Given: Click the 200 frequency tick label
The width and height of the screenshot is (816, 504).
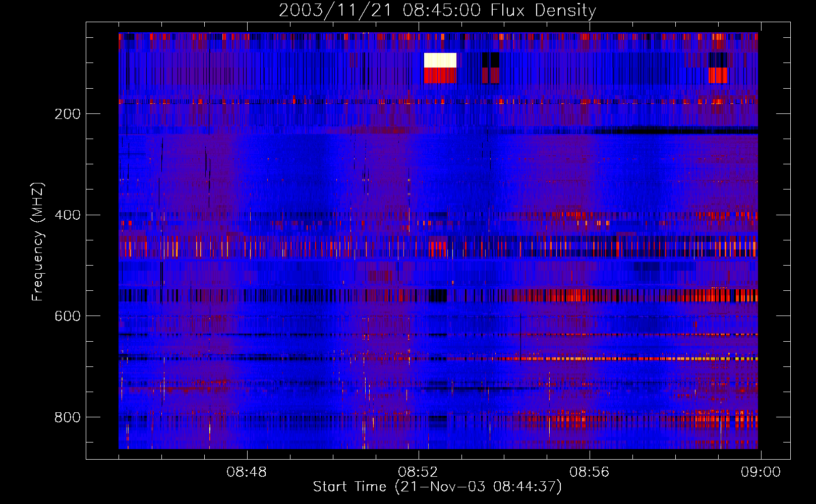Looking at the screenshot, I should click(x=68, y=114).
